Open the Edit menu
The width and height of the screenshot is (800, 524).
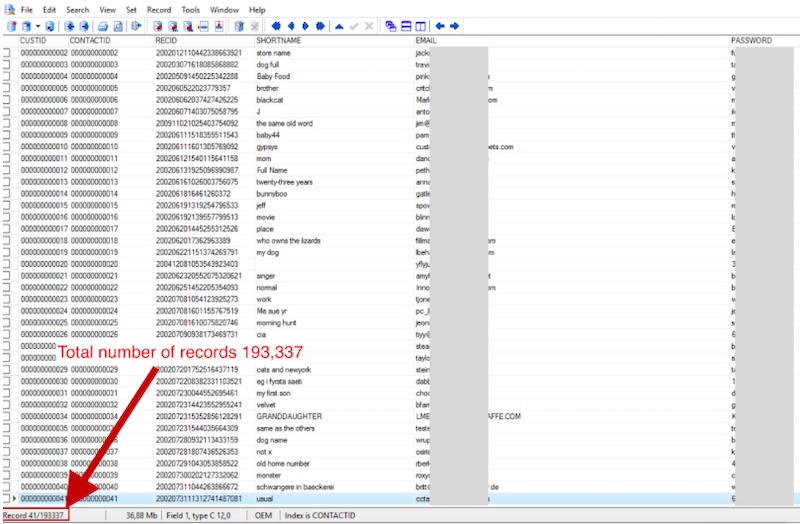pyautogui.click(x=49, y=10)
